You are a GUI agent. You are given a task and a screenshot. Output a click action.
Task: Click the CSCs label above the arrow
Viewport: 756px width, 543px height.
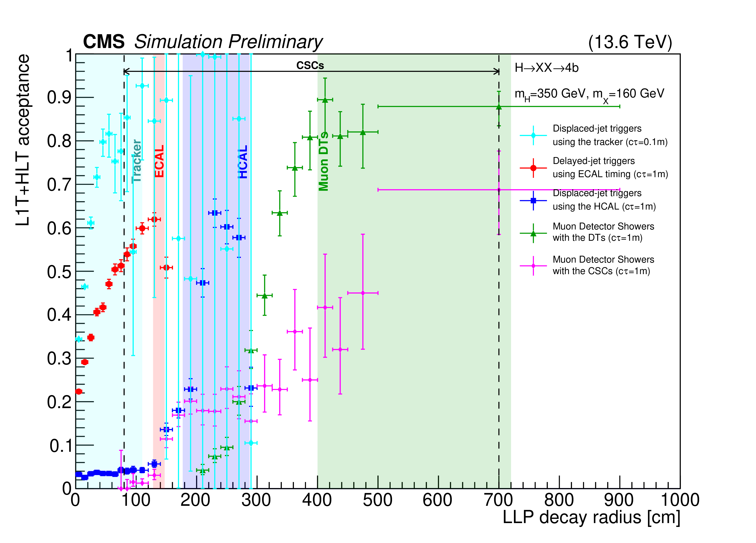pos(310,65)
